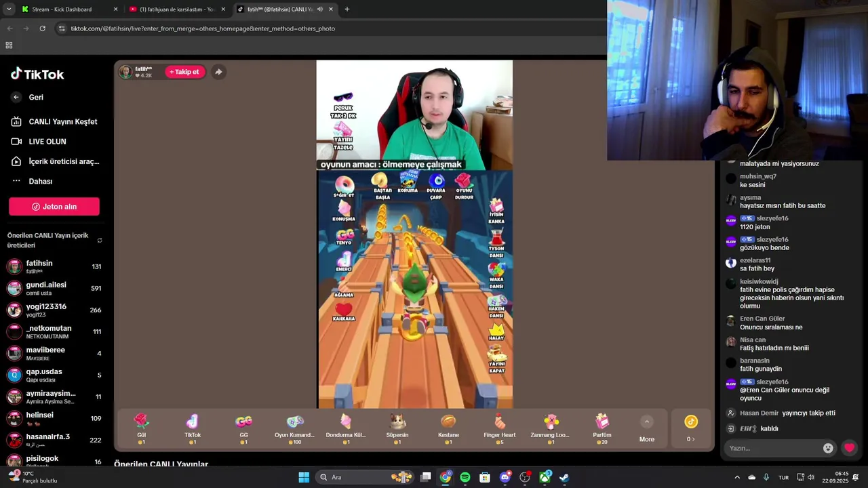Screen dimensions: 868x488
Task: Open Discord from the taskbar
Action: [x=505, y=477]
